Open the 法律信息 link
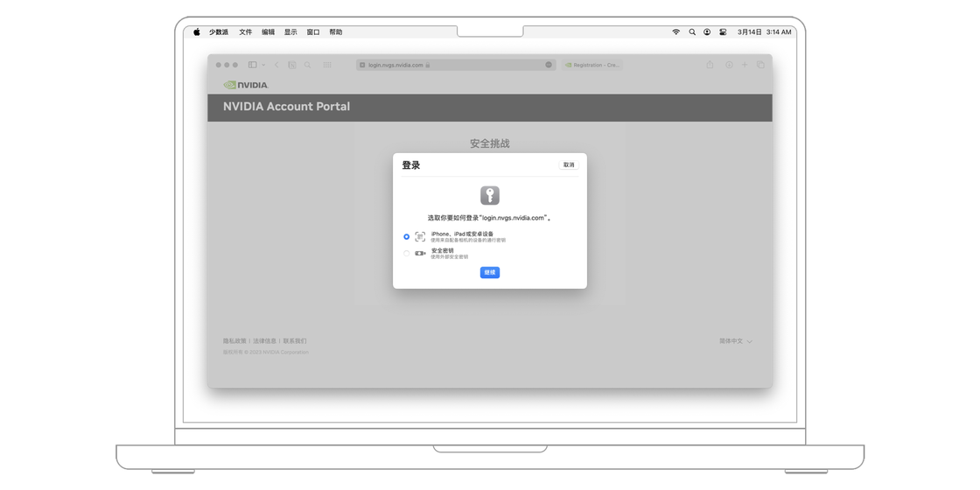 (264, 341)
